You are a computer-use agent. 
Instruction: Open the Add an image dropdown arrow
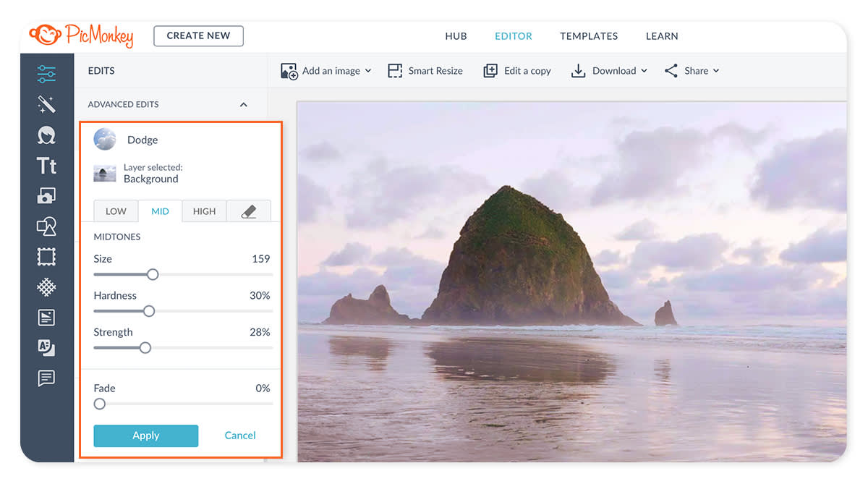pyautogui.click(x=367, y=71)
